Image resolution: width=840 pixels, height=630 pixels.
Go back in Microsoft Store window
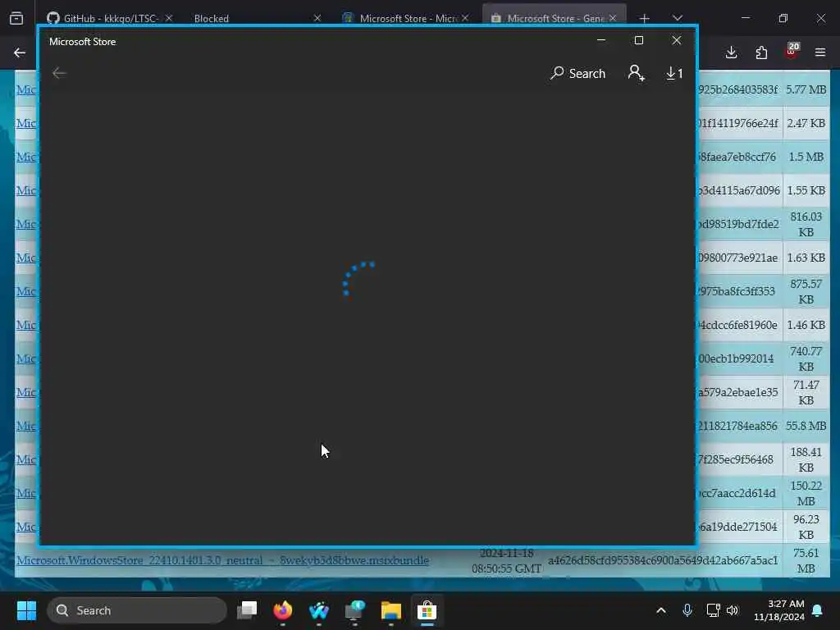(59, 73)
